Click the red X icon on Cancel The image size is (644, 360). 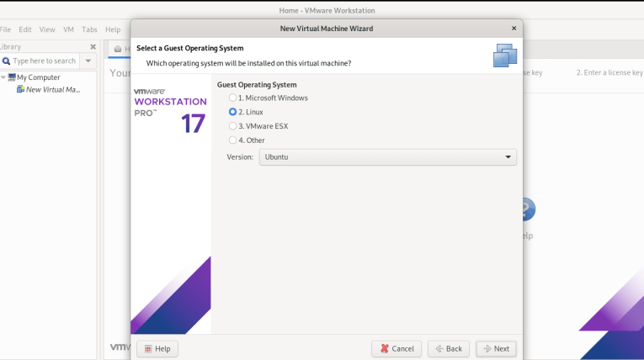[x=385, y=348]
